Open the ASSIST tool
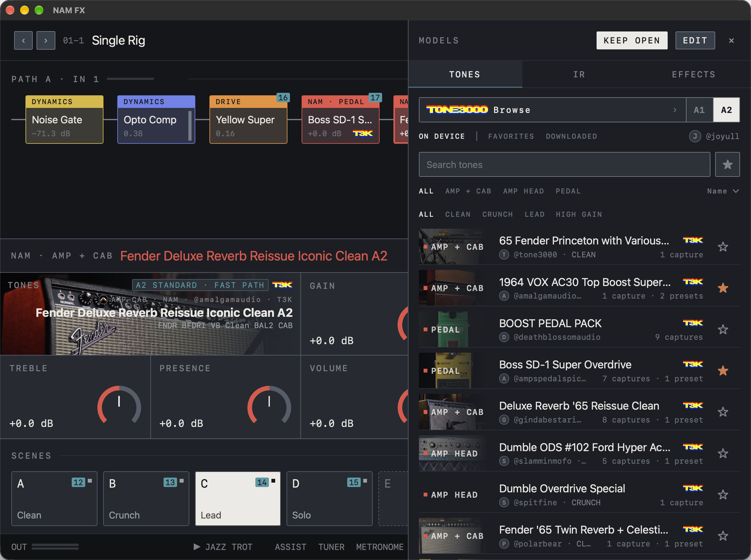The width and height of the screenshot is (751, 560). pyautogui.click(x=291, y=547)
